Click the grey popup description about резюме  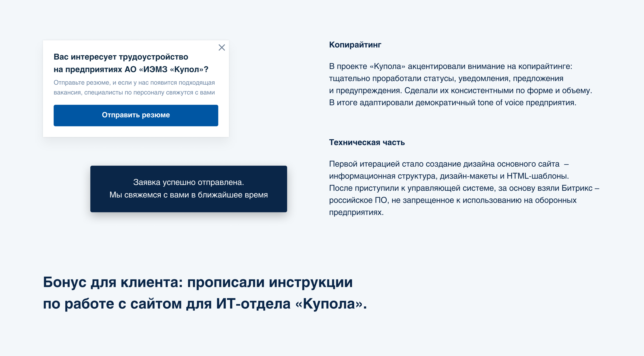tap(134, 82)
